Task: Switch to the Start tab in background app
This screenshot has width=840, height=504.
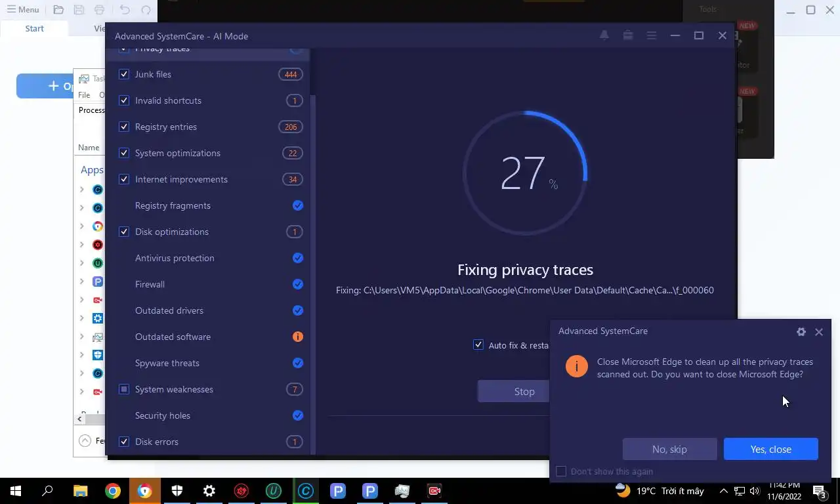Action: click(x=34, y=28)
